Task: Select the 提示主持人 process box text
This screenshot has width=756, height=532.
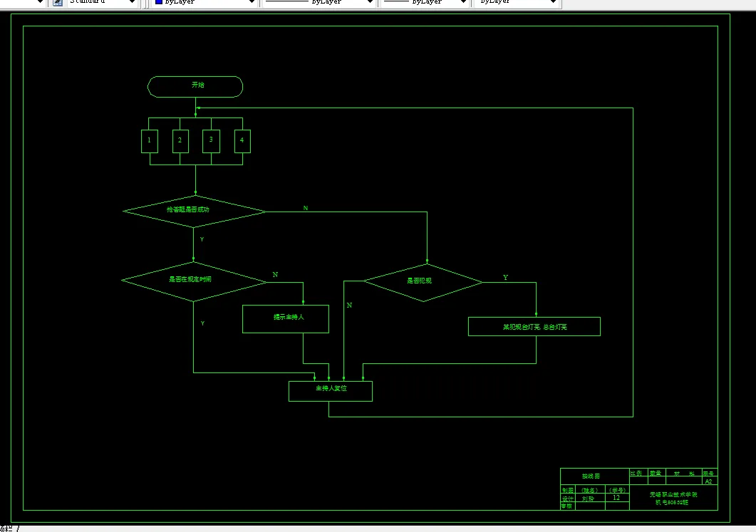Action: click(289, 317)
